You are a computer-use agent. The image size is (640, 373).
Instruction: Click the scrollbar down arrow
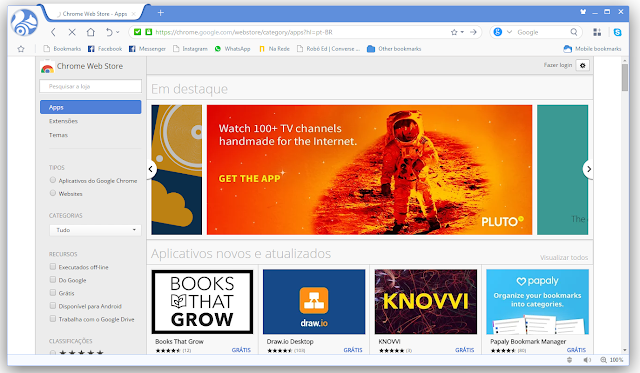point(624,350)
